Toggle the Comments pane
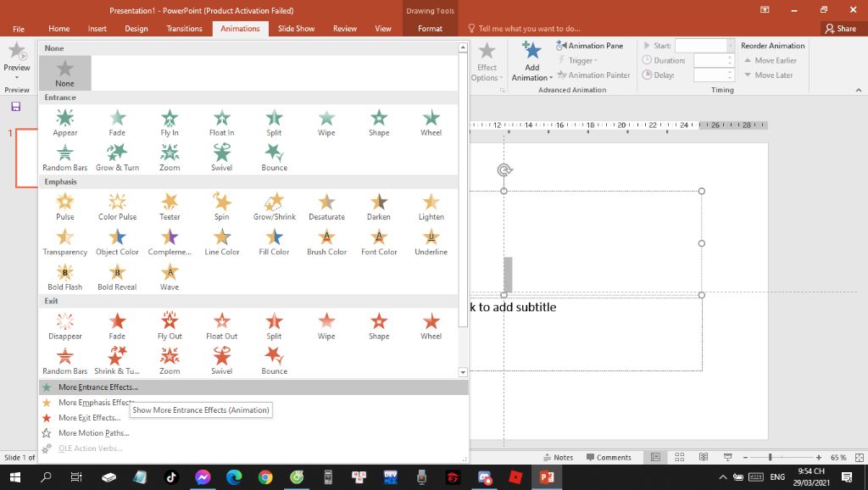868x490 pixels. coord(609,457)
